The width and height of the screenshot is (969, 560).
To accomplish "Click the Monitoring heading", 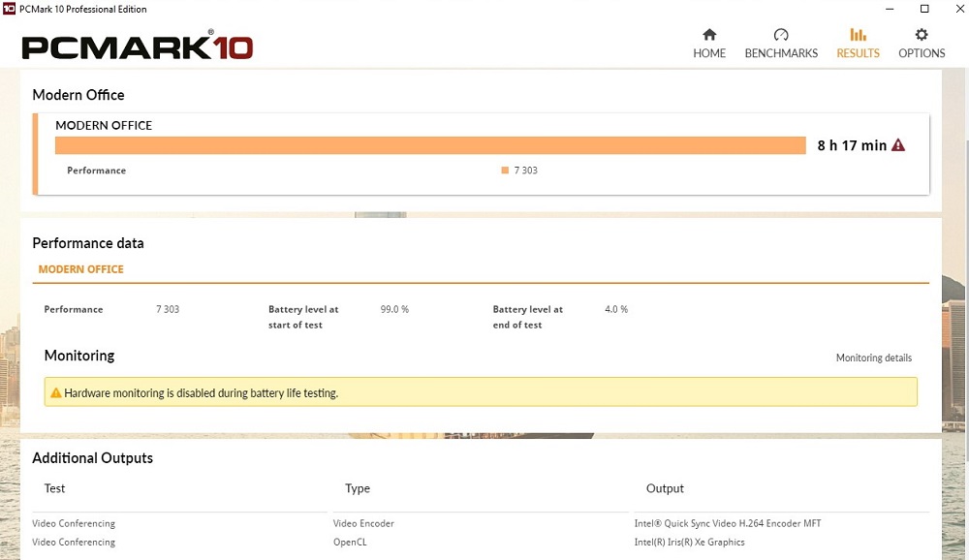I will [x=79, y=356].
